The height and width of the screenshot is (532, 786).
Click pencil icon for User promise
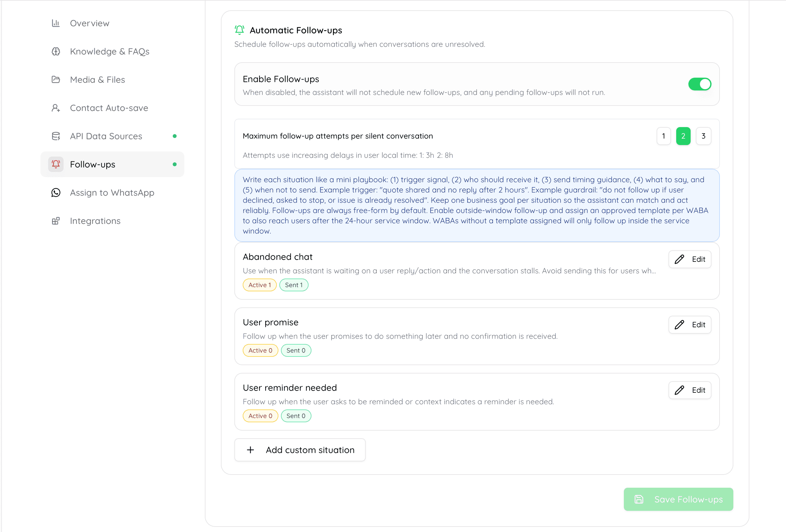[679, 325]
